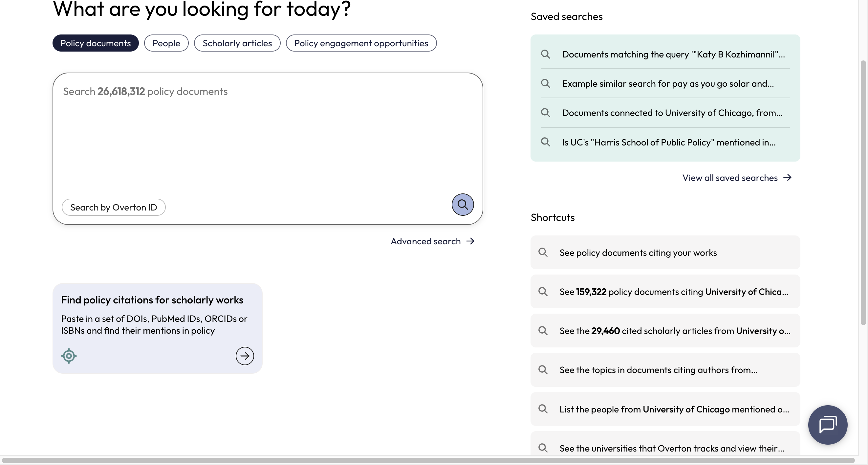Click search icon beside Documents connected to University
This screenshot has height=465, width=868.
click(546, 113)
